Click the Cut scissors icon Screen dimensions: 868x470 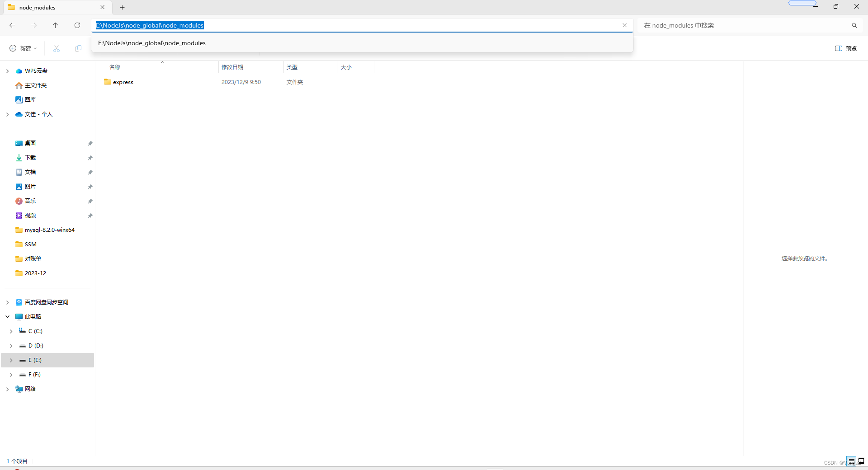click(57, 48)
